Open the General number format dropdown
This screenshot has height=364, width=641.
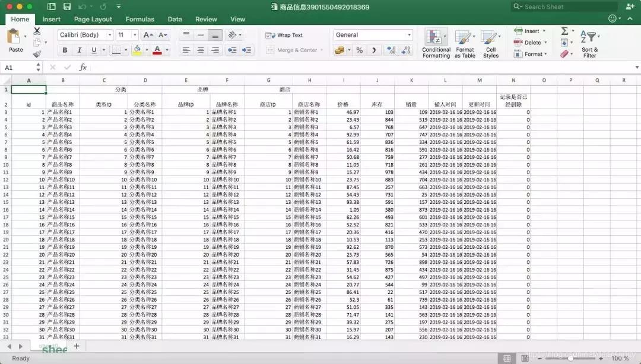(373, 34)
